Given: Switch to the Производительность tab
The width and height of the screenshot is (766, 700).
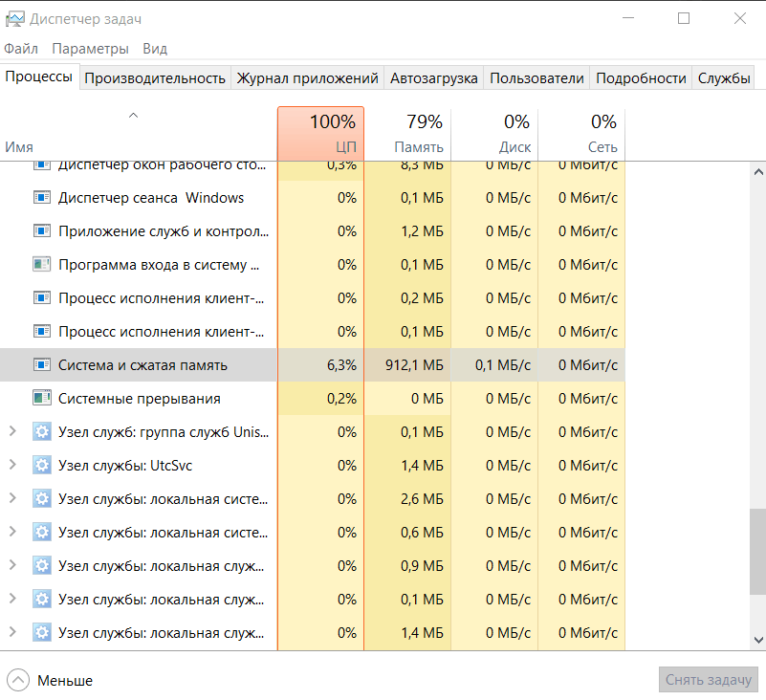Looking at the screenshot, I should pos(155,78).
